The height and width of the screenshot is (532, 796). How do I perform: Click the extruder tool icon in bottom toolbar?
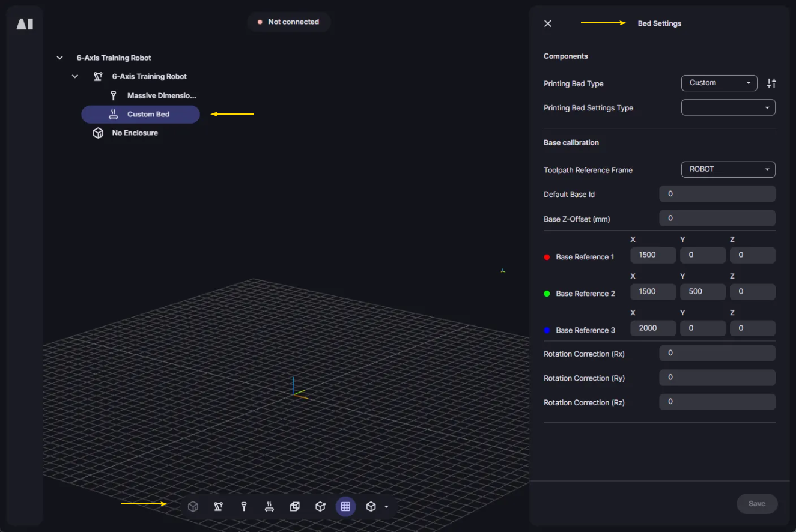click(x=244, y=507)
